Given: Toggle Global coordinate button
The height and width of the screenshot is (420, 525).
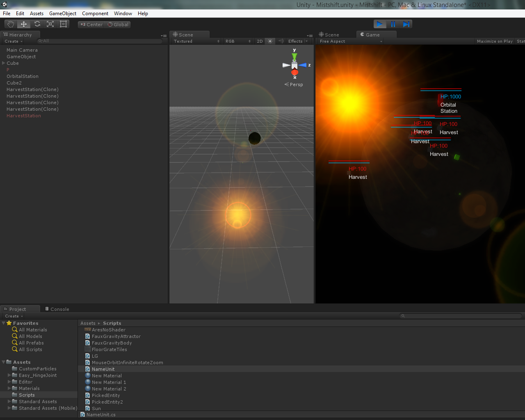Looking at the screenshot, I should click(118, 25).
